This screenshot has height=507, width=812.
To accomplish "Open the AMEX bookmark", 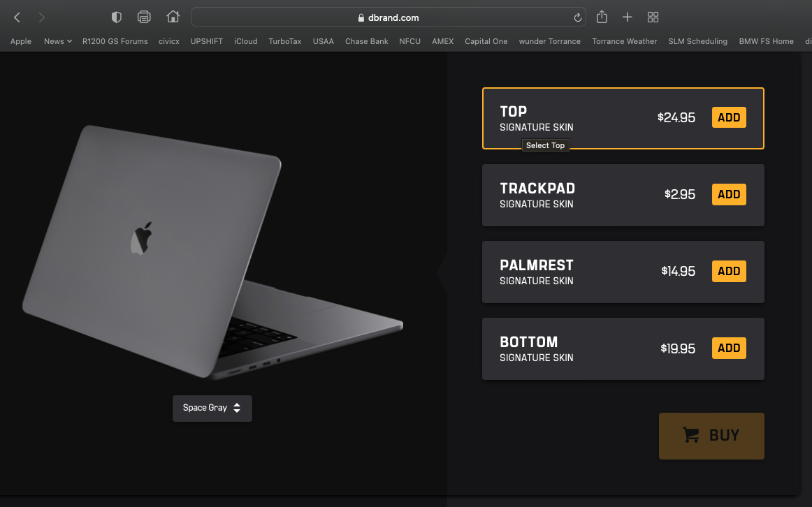I will 443,41.
